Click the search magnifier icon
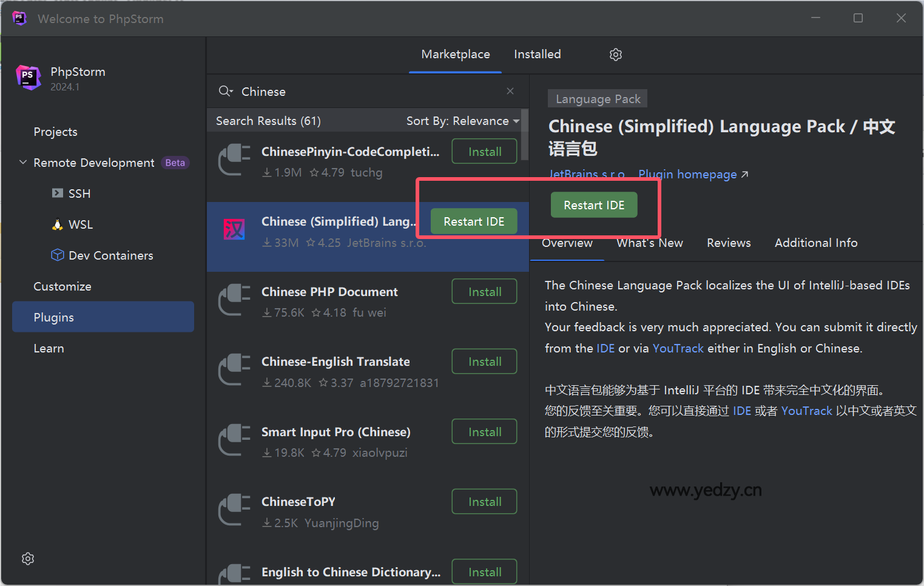 tap(225, 91)
